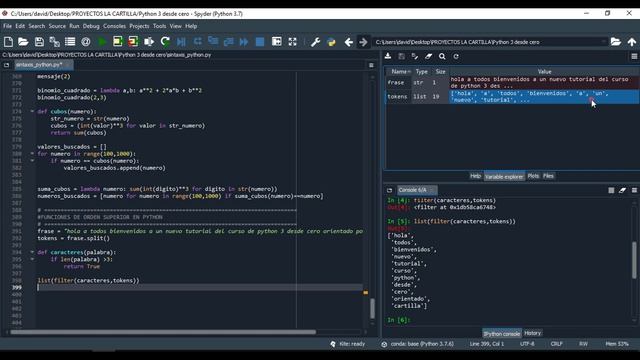Click the console vertical scrollbar
Viewport: 640px width, 360px height.
point(634,260)
